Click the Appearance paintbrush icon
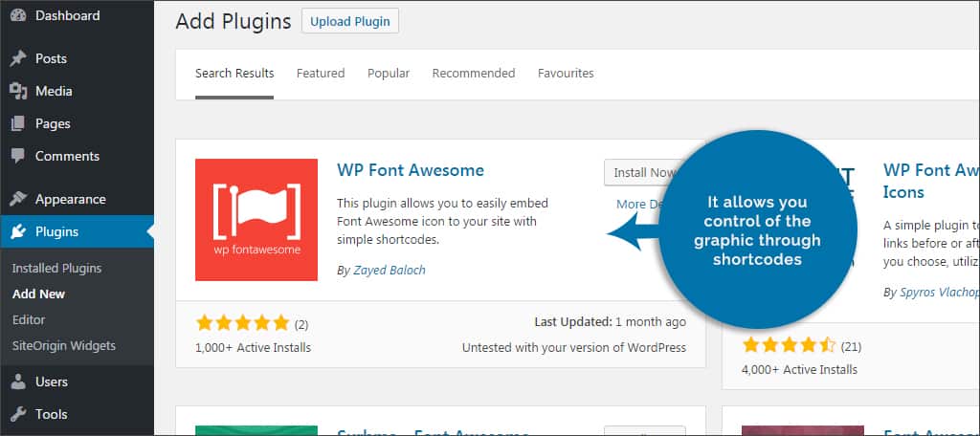Screen dimensions: 980x436 coord(18,199)
